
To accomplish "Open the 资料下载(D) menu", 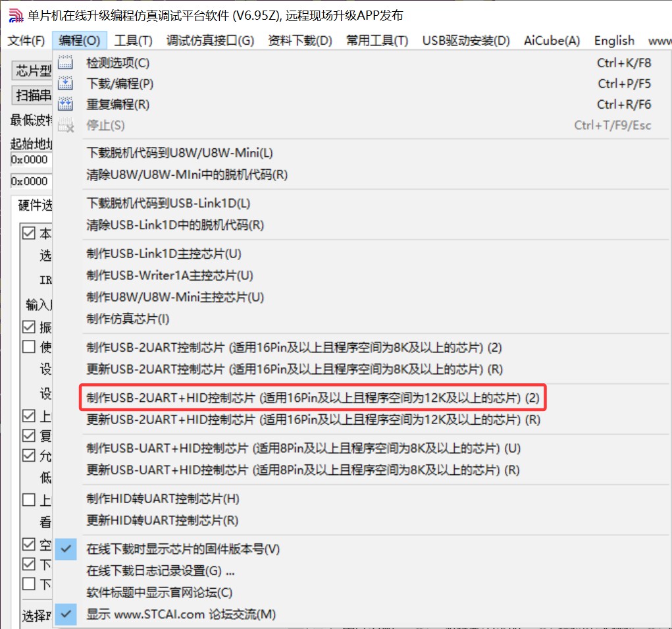I will pos(300,41).
